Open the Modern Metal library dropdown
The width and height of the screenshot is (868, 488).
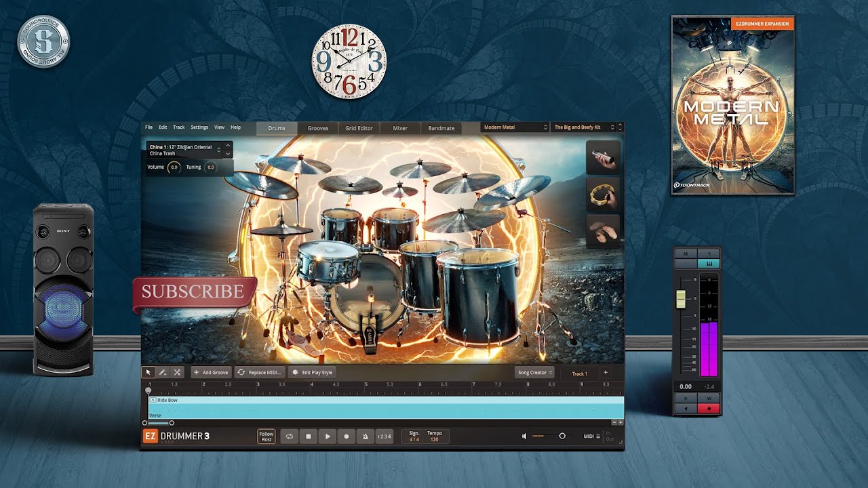[x=515, y=127]
